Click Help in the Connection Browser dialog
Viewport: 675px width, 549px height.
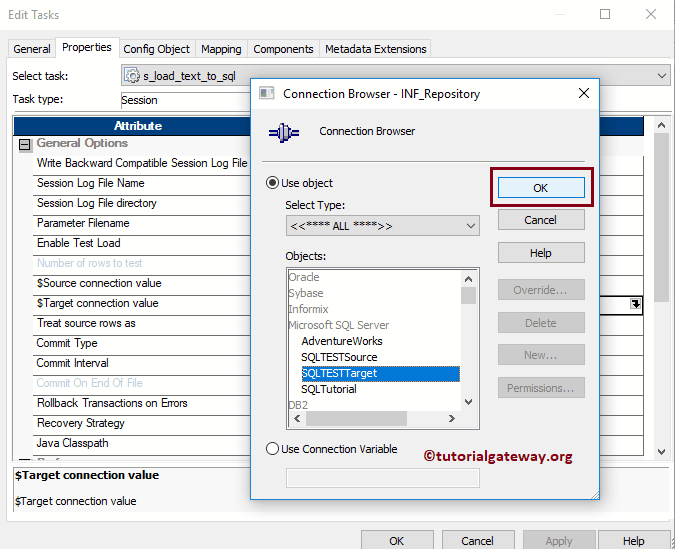(x=541, y=253)
